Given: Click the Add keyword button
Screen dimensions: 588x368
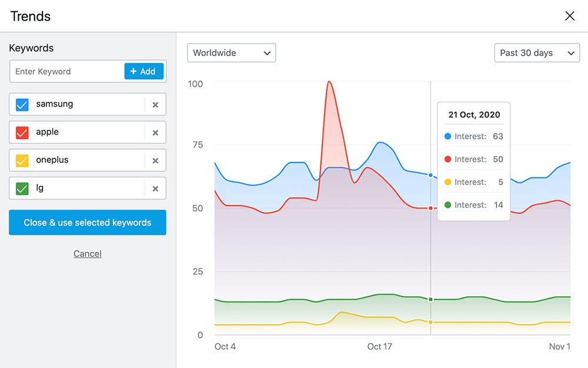Looking at the screenshot, I should pyautogui.click(x=143, y=71).
